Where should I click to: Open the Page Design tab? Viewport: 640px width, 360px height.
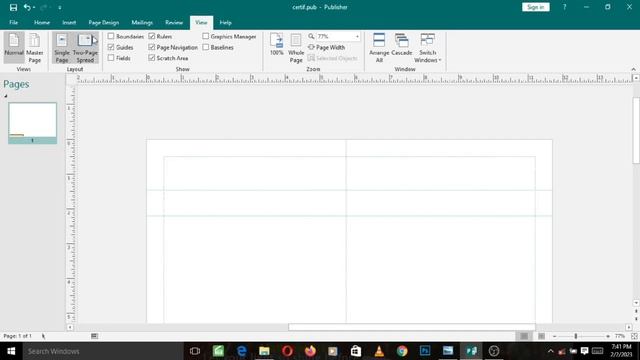pyautogui.click(x=104, y=22)
